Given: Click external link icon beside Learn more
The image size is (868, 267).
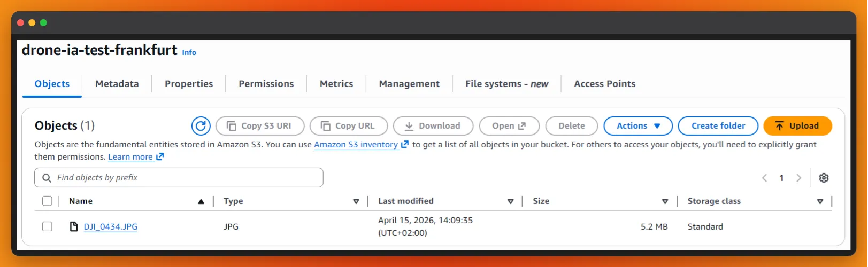Looking at the screenshot, I should [x=159, y=157].
